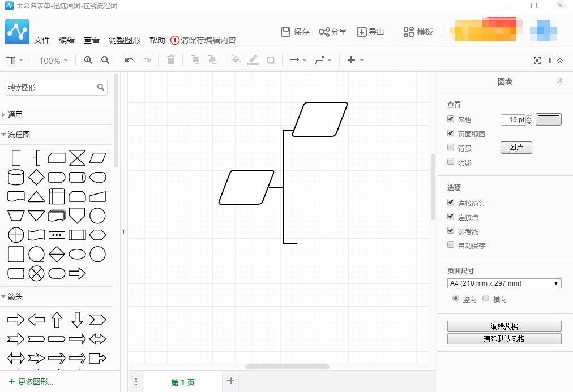Open the page size A4 dropdown

point(504,283)
